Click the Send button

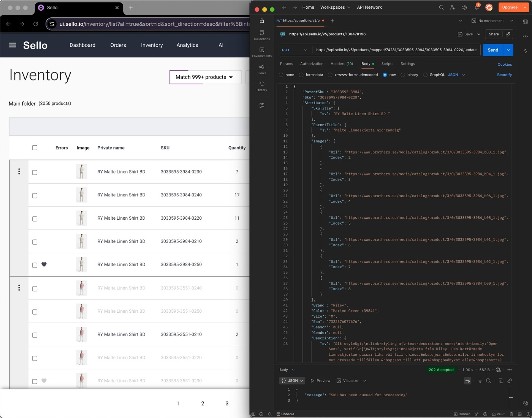coord(493,50)
